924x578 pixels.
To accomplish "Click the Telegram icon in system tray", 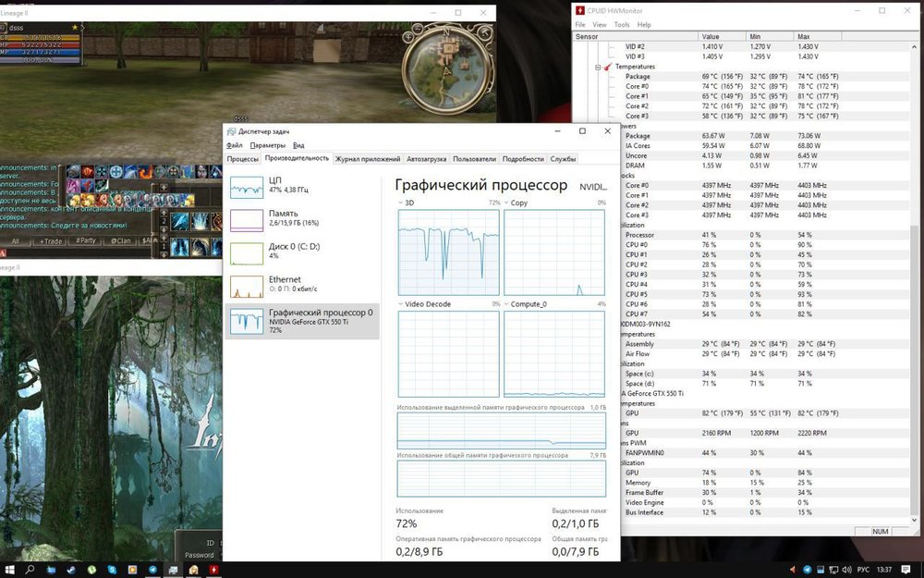I will coord(806,570).
